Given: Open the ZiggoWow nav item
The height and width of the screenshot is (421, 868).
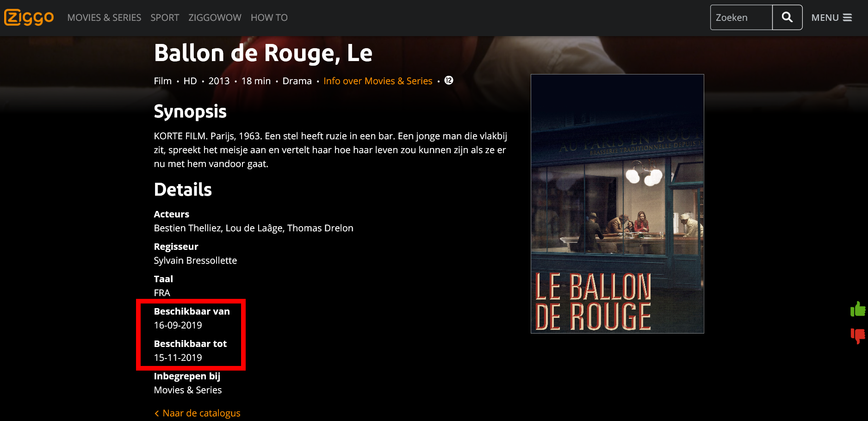Looking at the screenshot, I should pos(215,18).
